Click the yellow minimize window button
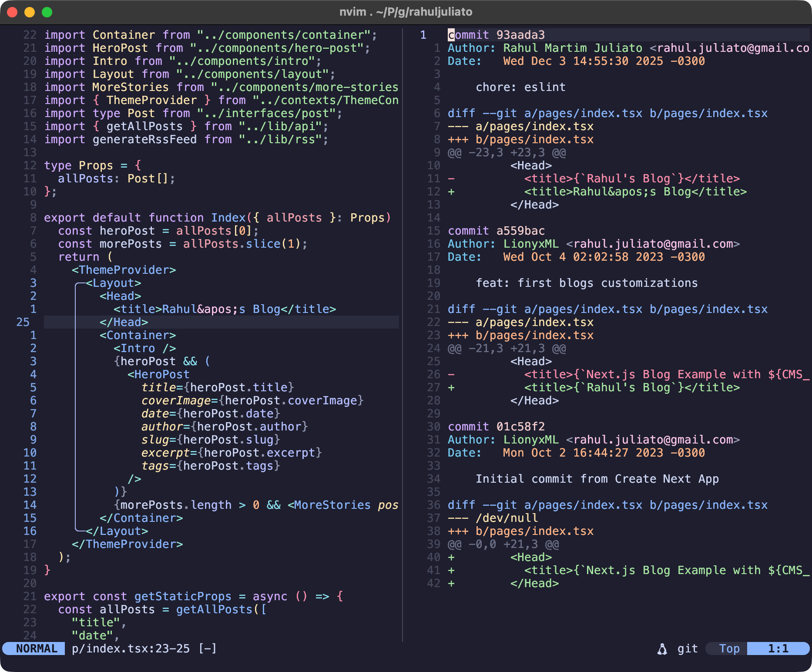The width and height of the screenshot is (812, 672). [x=30, y=12]
